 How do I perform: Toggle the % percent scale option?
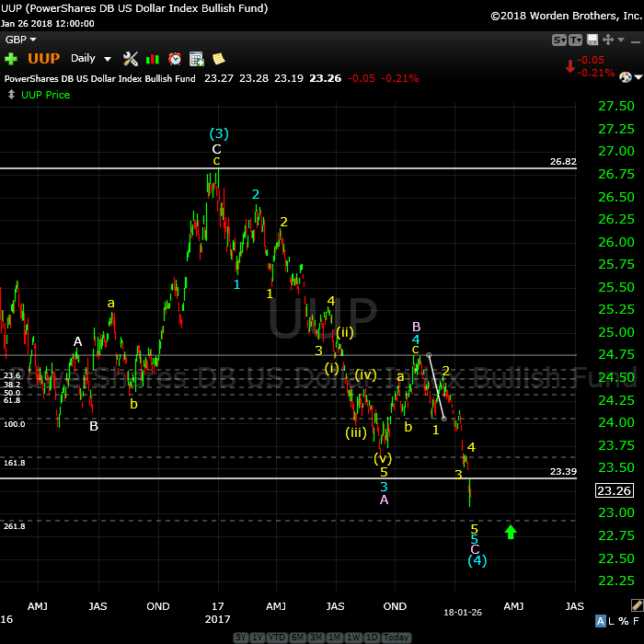[624, 621]
